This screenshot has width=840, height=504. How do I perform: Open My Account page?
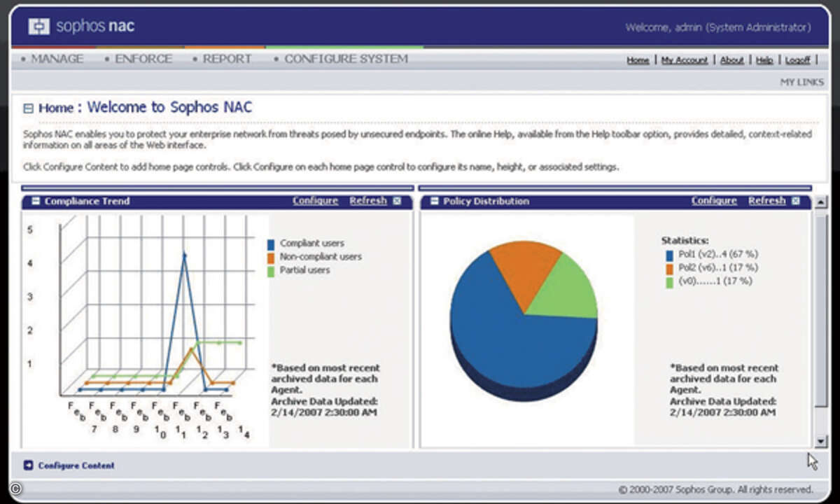[685, 60]
